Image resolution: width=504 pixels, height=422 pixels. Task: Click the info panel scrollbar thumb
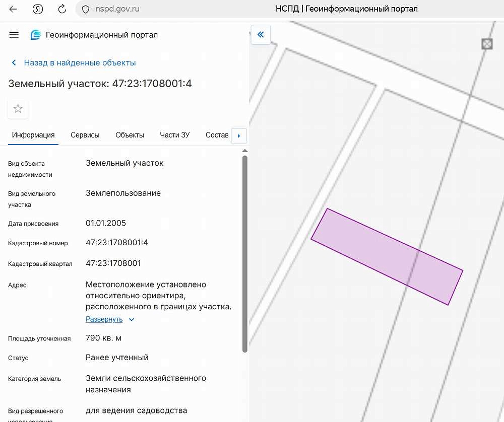tap(244, 254)
